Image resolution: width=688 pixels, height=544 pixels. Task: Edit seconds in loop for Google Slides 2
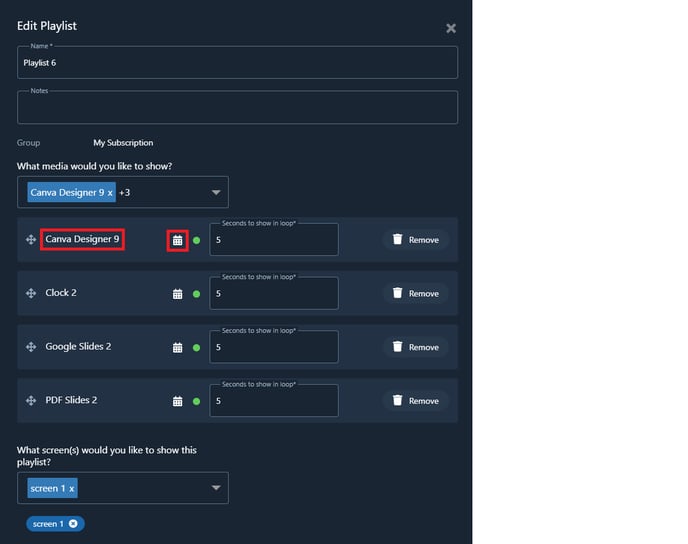274,347
